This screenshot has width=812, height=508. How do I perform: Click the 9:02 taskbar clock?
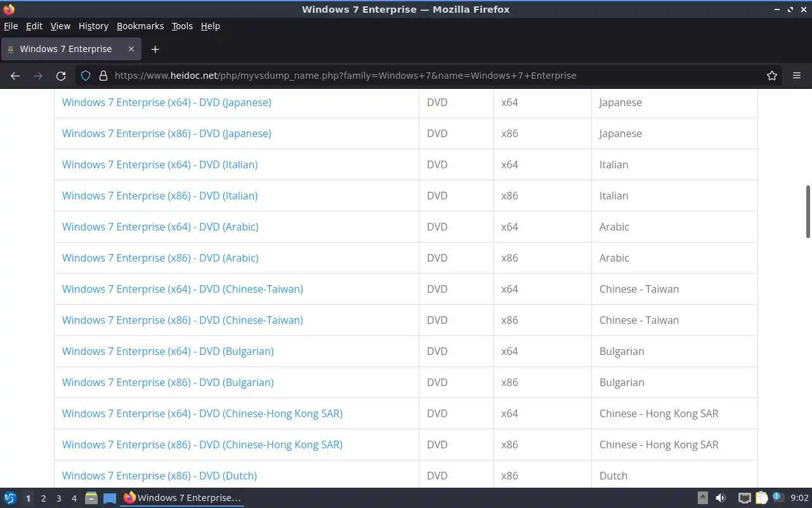[799, 498]
